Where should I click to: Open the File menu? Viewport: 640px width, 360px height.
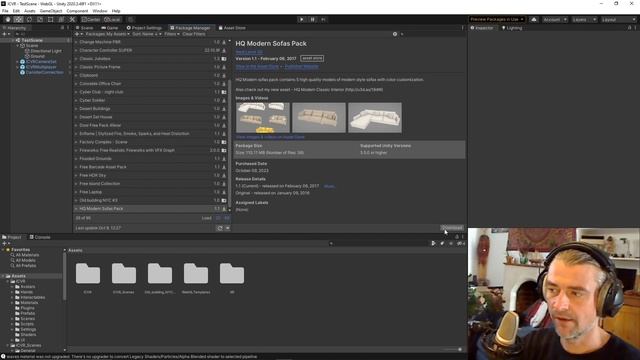pyautogui.click(x=5, y=11)
